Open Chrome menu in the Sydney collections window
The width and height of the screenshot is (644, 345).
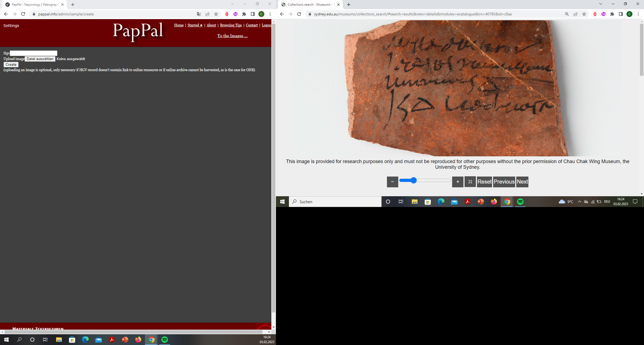638,14
